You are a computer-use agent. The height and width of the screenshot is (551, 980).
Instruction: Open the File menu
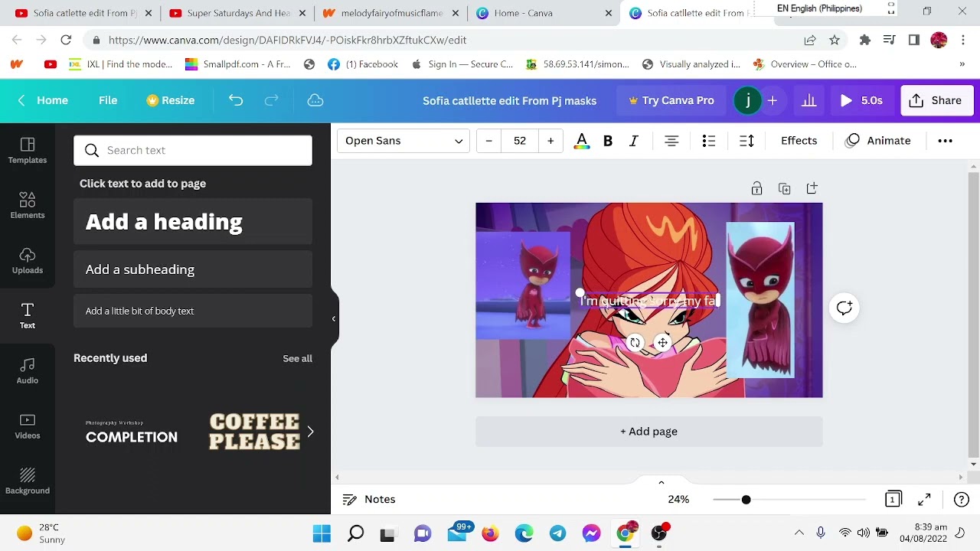(108, 100)
